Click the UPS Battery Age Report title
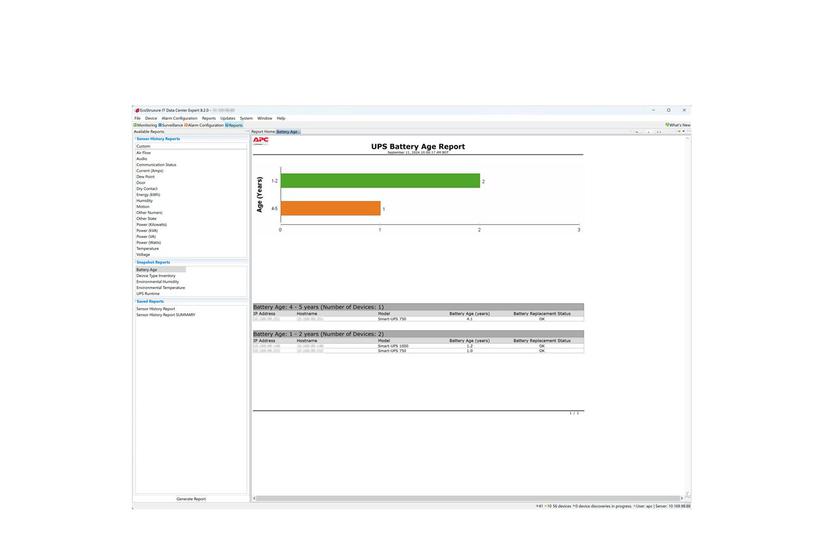This screenshot has width=825, height=550. pyautogui.click(x=418, y=147)
